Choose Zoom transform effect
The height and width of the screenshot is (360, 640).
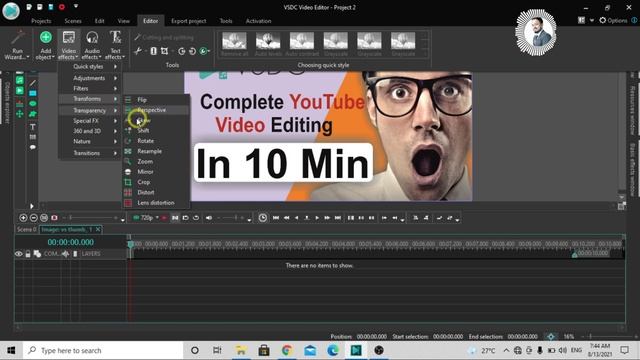pyautogui.click(x=156, y=162)
